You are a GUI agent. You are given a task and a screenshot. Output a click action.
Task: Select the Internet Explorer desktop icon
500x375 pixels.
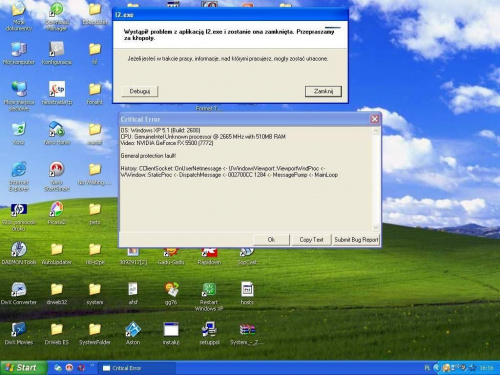19,177
